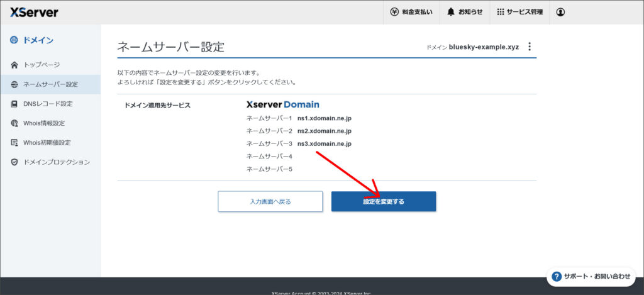Click the service management grid icon
The width and height of the screenshot is (644, 295).
point(500,12)
